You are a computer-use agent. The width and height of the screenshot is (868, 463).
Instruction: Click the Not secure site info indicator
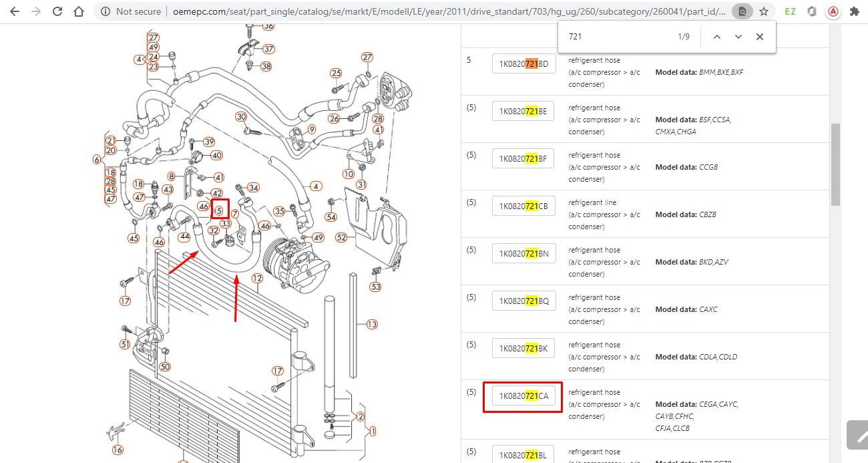[131, 11]
